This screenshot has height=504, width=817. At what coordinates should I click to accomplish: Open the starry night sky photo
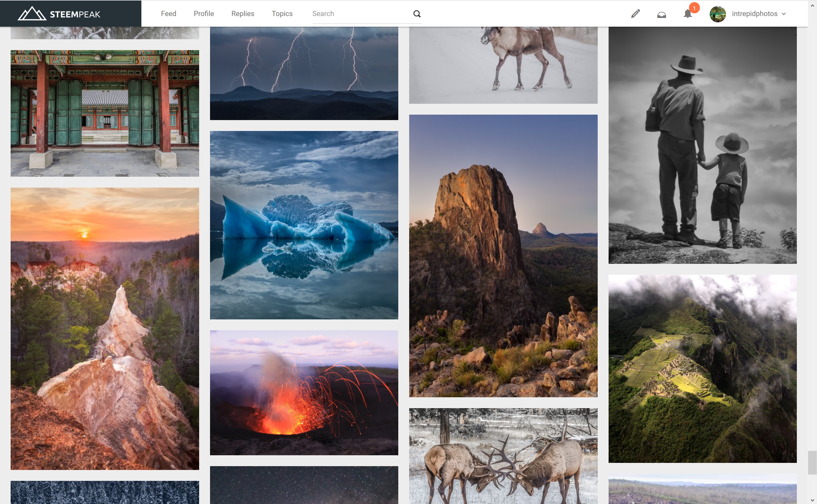(x=304, y=485)
